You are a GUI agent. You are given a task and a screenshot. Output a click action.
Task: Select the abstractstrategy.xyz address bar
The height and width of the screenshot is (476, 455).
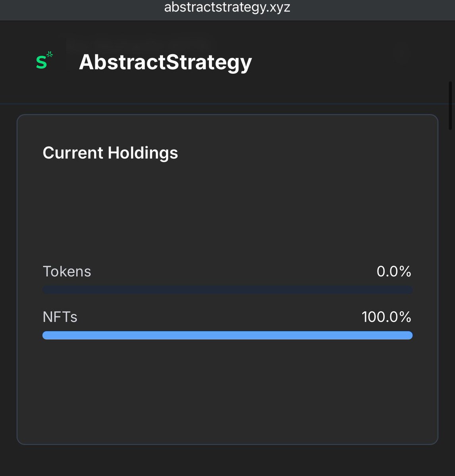(227, 8)
